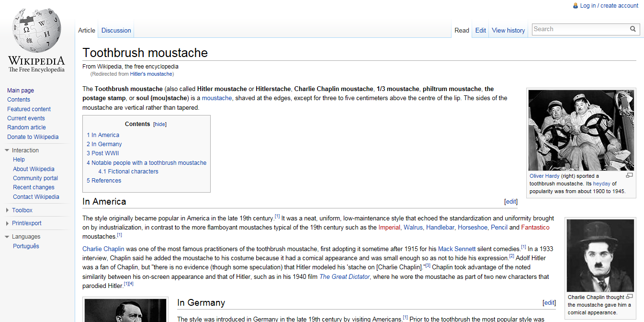This screenshot has width=644, height=322.
Task: Open the Mack Sennett link
Action: (457, 249)
